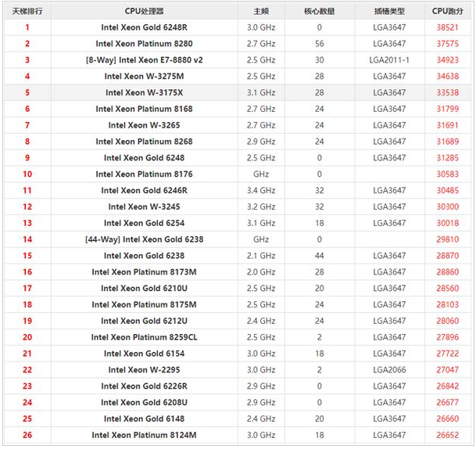Open Intel Xeon W-3175X processor link
Viewport: 476px width, 449px height.
[x=144, y=93]
